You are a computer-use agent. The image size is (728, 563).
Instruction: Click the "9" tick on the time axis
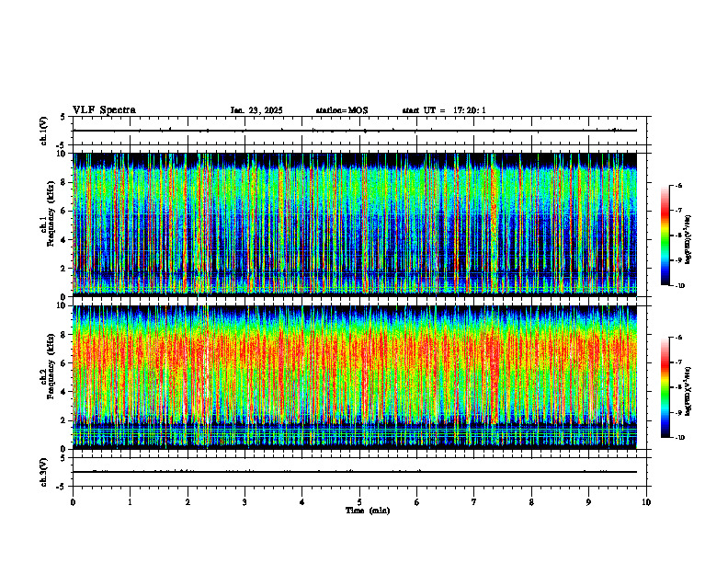[588, 502]
